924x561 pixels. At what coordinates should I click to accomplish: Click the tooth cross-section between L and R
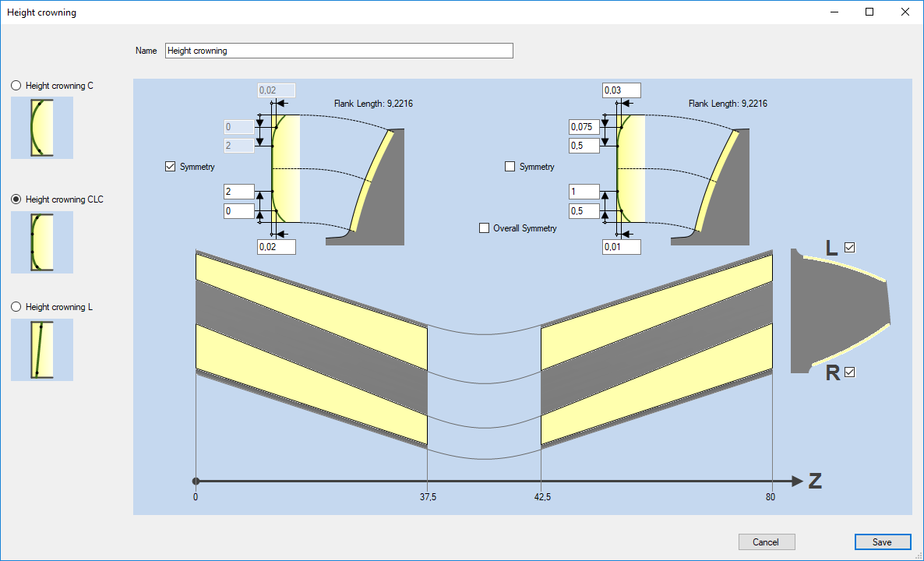click(840, 311)
